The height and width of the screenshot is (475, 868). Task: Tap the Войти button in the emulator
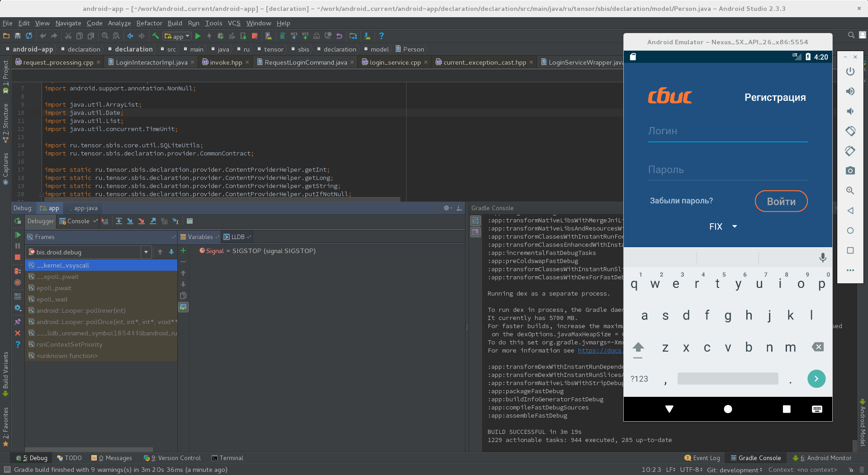(781, 201)
